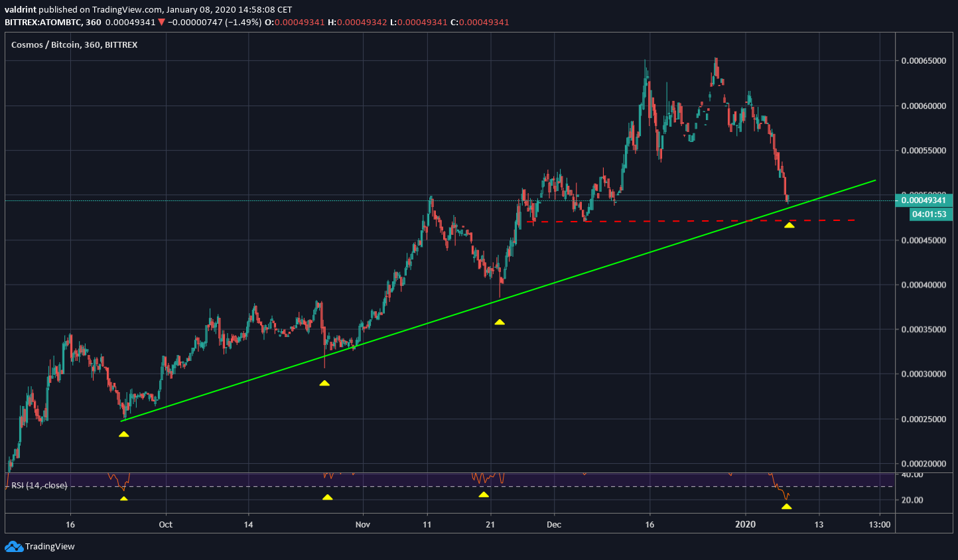This screenshot has width=958, height=560.
Task: Click the yellow triangle marker near late September
Action: click(123, 433)
